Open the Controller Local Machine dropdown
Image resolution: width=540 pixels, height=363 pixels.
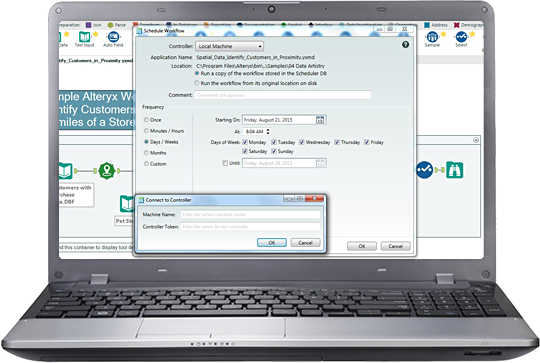230,46
